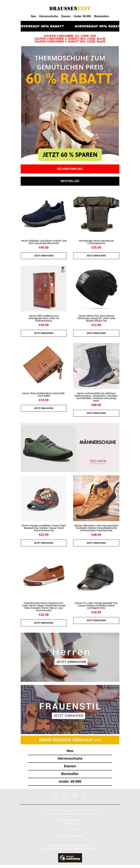This screenshot has width=140, height=868.
Task: Open the Instagram footer icon
Action: pos(75,795)
